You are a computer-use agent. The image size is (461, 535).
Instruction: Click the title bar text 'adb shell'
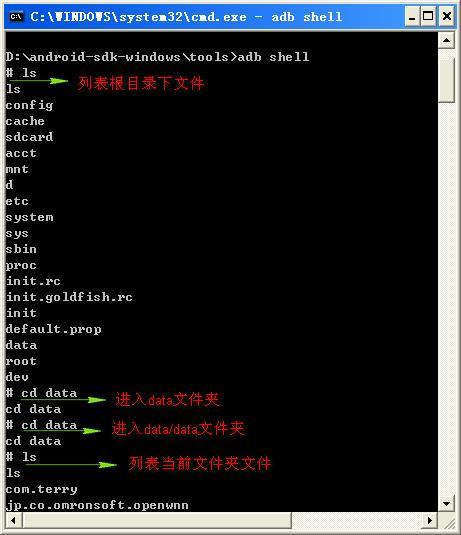pos(306,17)
